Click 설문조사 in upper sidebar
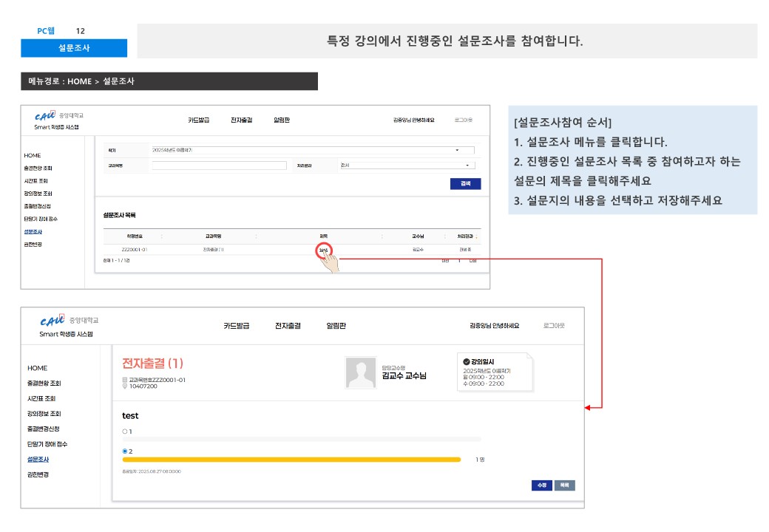Viewport: 769px width, 532px height. click(x=33, y=232)
